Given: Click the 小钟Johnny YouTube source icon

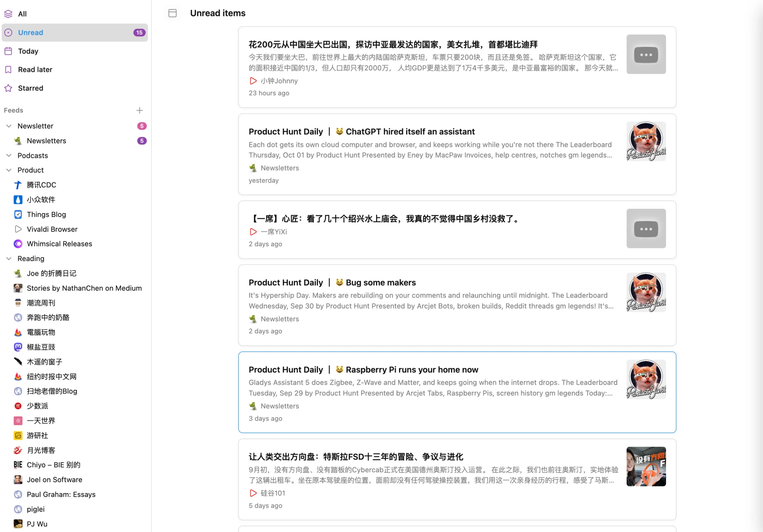Looking at the screenshot, I should (x=253, y=81).
